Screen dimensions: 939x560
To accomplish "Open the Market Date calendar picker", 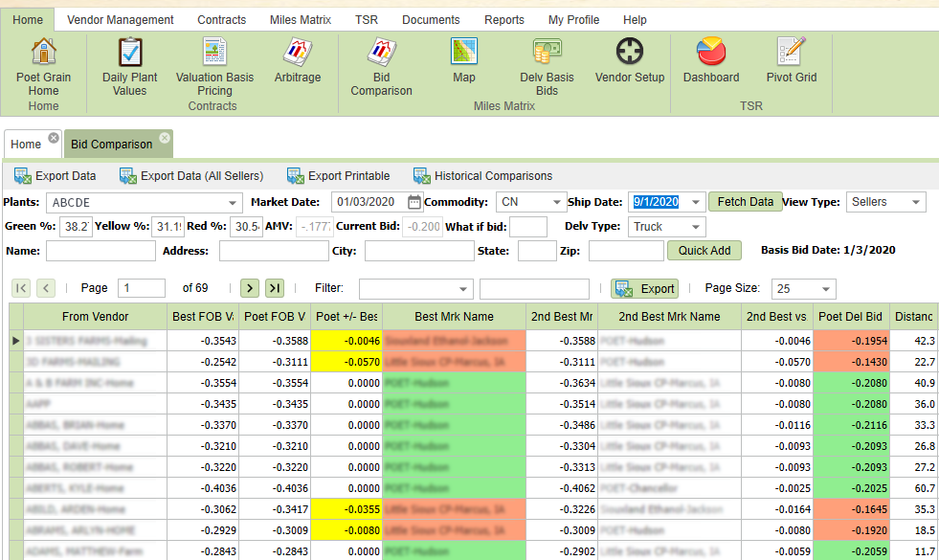I will pos(414,202).
